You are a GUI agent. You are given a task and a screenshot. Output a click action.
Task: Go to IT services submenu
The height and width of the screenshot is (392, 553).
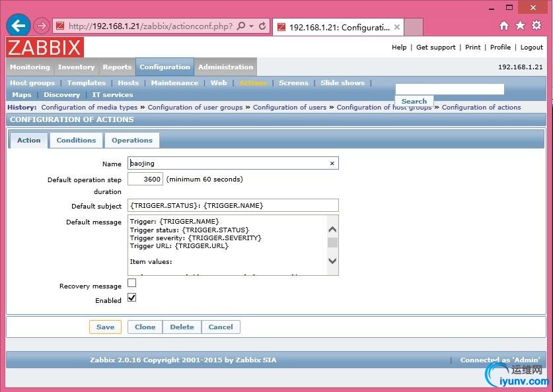112,95
